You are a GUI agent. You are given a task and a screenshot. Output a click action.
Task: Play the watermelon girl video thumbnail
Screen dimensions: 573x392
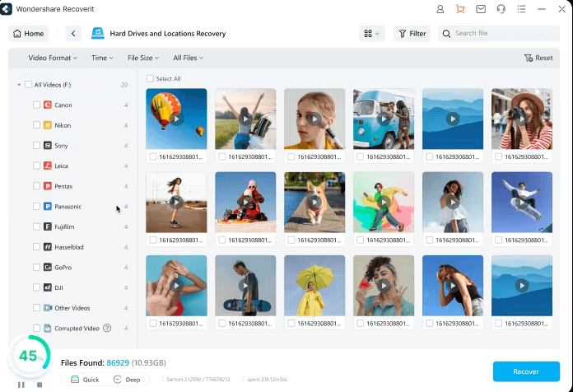tap(384, 286)
